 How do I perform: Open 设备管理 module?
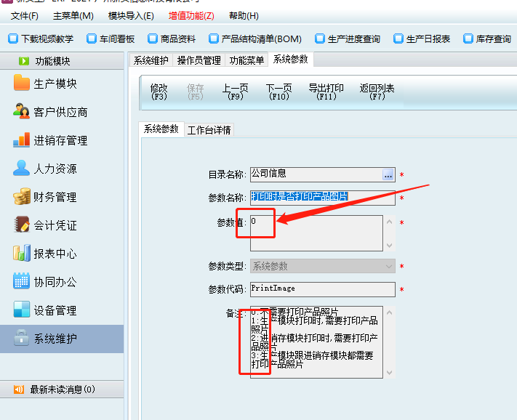click(55, 310)
